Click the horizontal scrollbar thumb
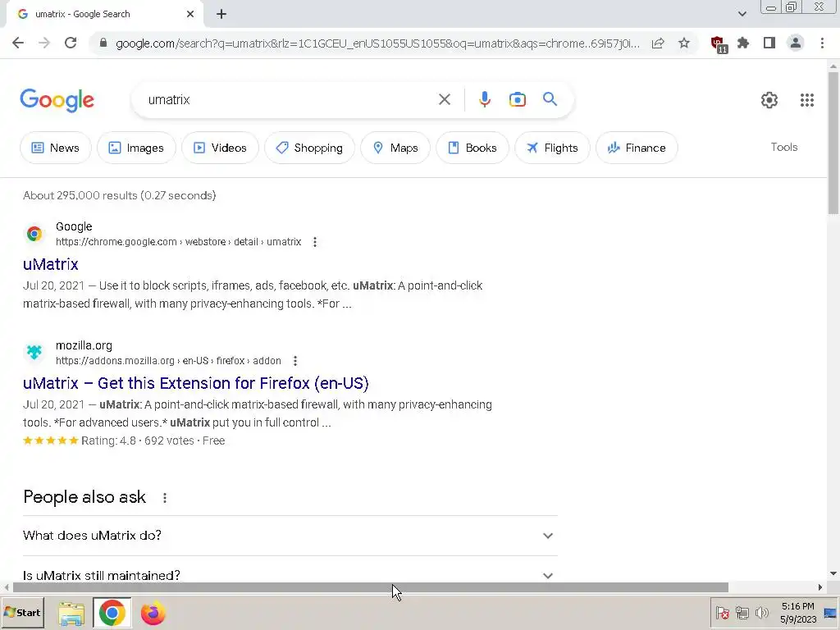The width and height of the screenshot is (840, 630). click(x=370, y=587)
